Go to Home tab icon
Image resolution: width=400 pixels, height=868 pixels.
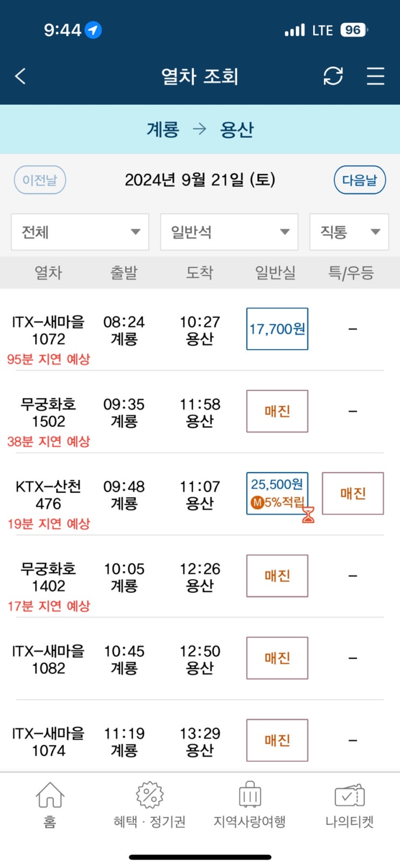point(50,795)
